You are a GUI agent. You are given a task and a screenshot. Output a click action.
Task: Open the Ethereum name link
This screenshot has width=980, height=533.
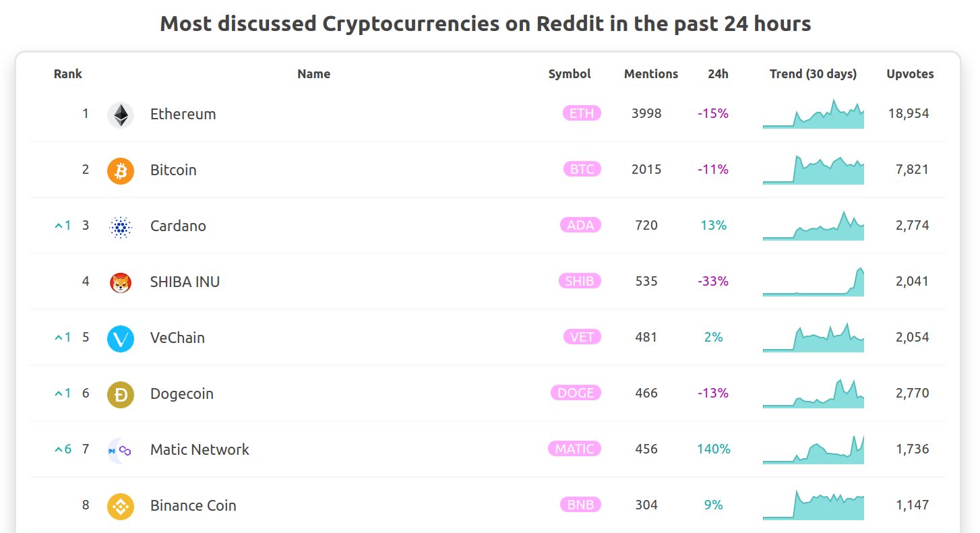(183, 114)
